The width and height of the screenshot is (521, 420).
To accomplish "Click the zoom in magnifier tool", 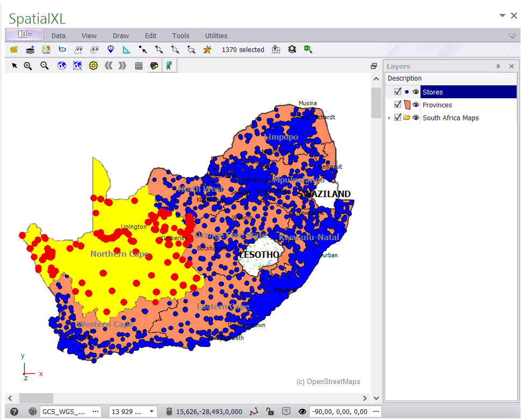I will coord(27,66).
